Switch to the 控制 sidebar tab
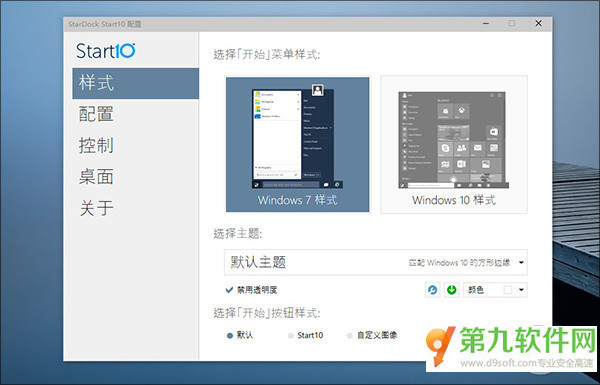600x385 pixels. pyautogui.click(x=135, y=145)
